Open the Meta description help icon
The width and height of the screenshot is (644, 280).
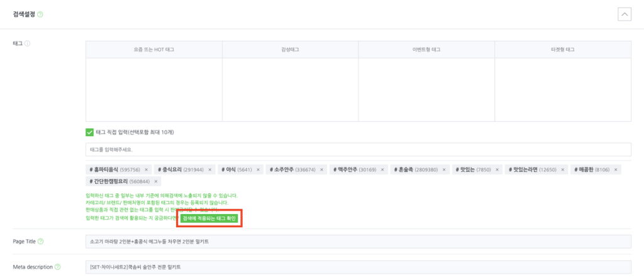point(57,267)
